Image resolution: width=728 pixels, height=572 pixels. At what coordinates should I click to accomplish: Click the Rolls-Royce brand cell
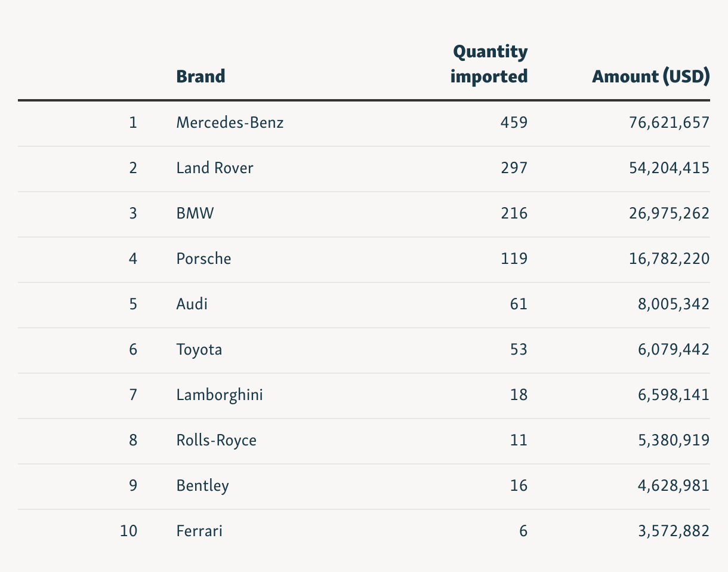(216, 440)
